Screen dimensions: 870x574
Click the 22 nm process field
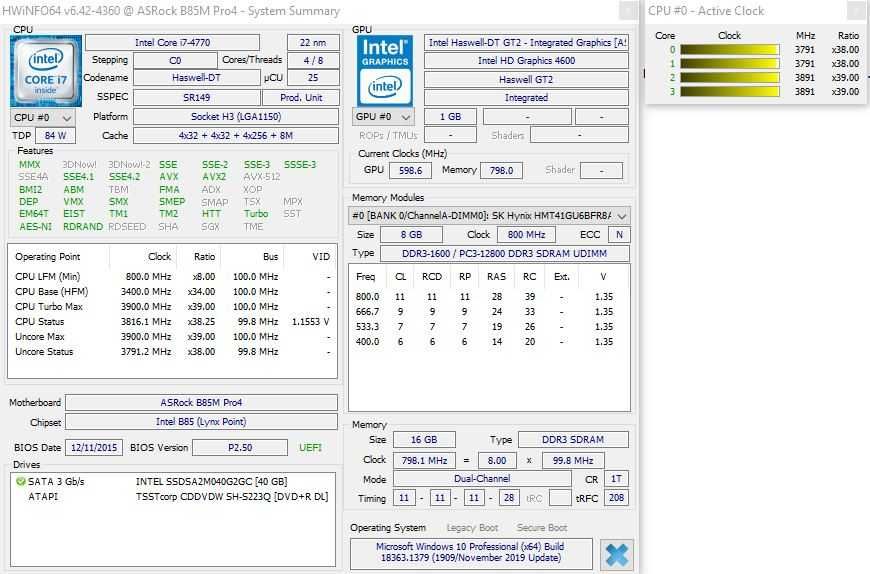[313, 43]
